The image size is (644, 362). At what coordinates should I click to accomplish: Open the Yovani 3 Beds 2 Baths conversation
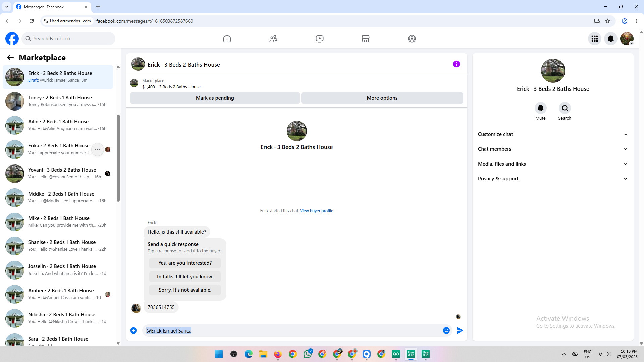point(58,174)
